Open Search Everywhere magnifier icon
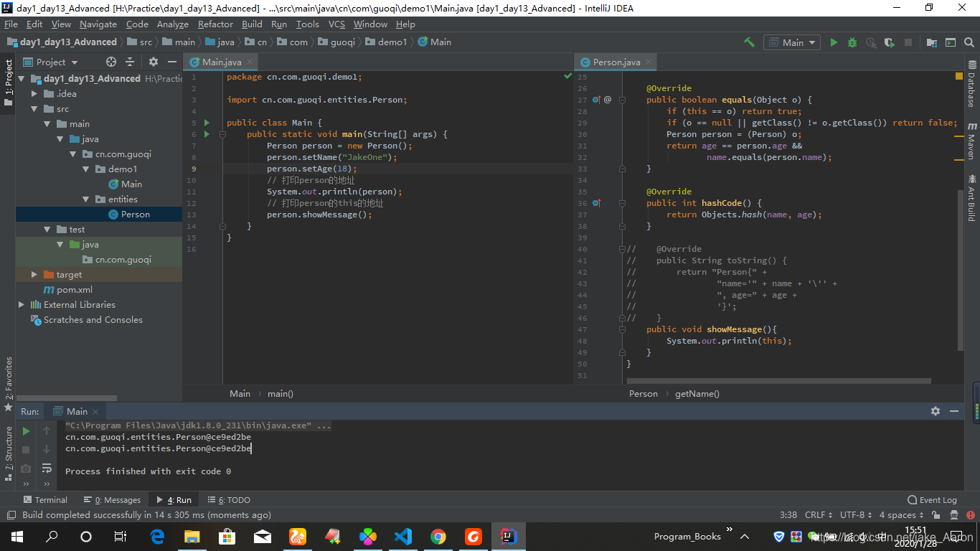 click(x=969, y=42)
